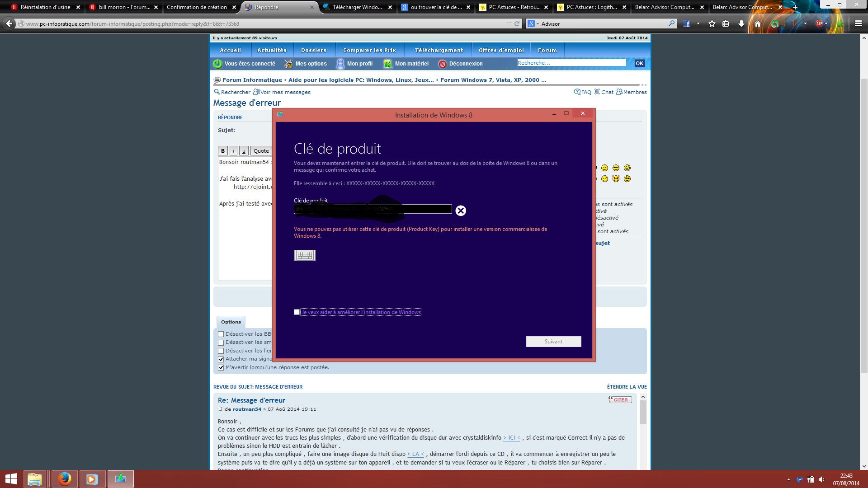Click the battery power tray icon
This screenshot has height=488, width=868.
[811, 479]
